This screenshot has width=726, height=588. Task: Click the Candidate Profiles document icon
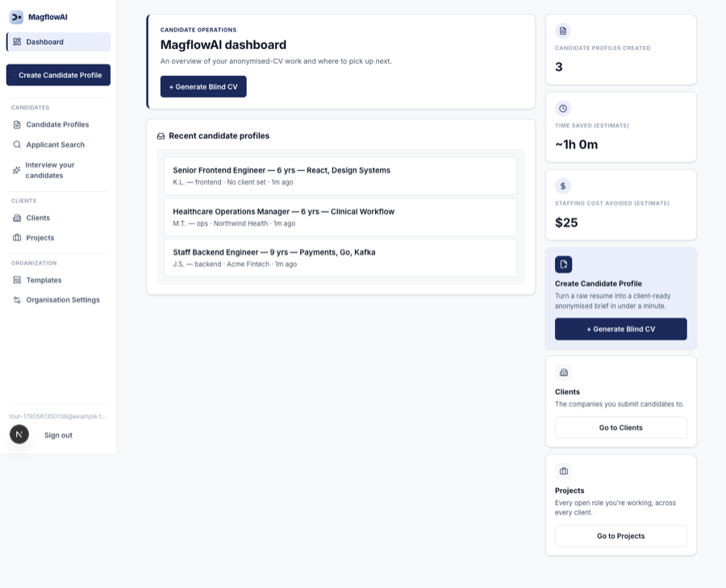17,124
